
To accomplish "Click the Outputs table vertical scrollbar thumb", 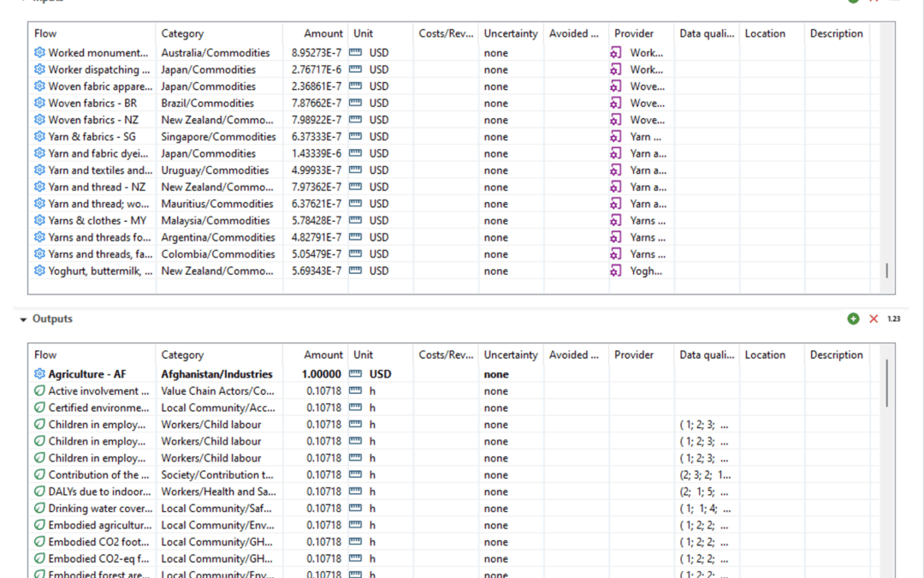I will [886, 383].
